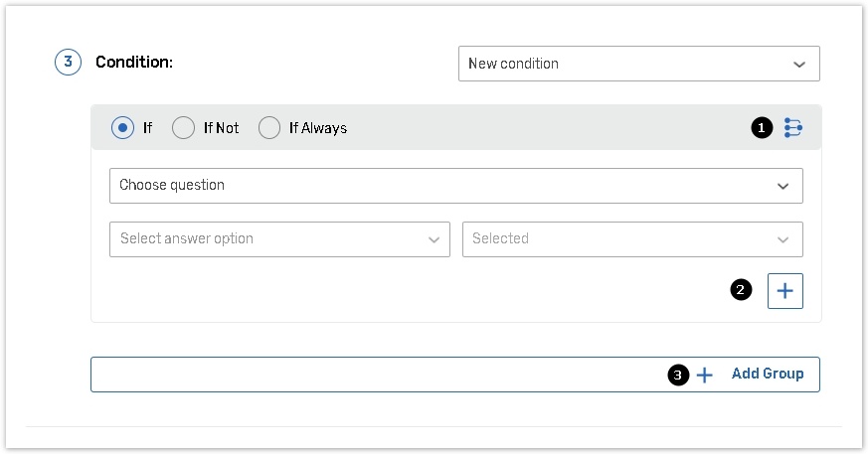
Task: Select the "If" radio button
Action: [x=122, y=128]
